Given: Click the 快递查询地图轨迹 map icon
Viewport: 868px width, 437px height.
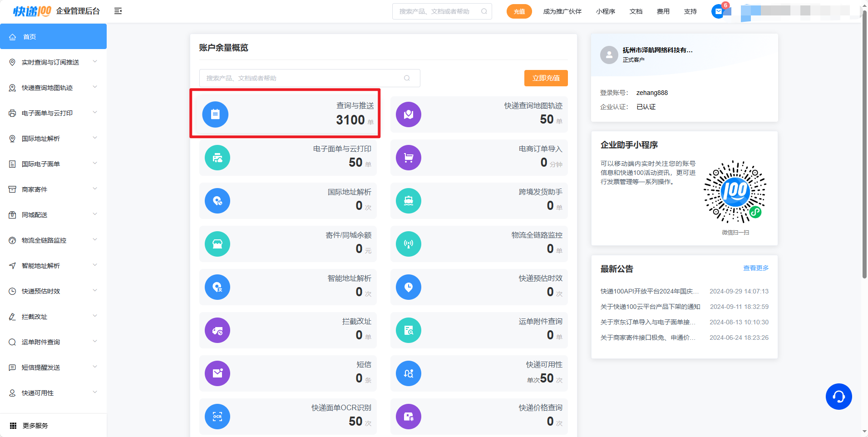Looking at the screenshot, I should click(x=409, y=114).
